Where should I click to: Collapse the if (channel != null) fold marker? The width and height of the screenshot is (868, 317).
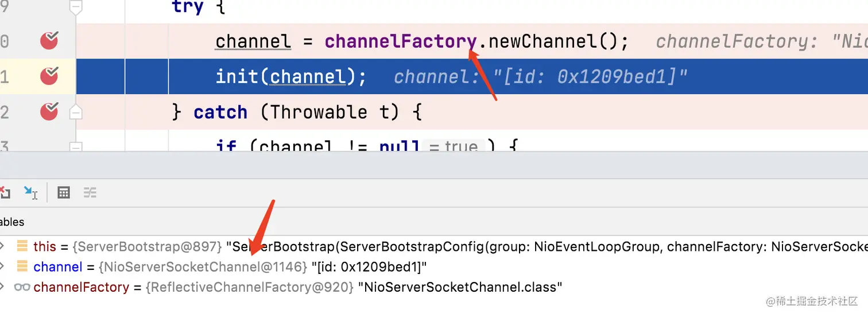76,148
